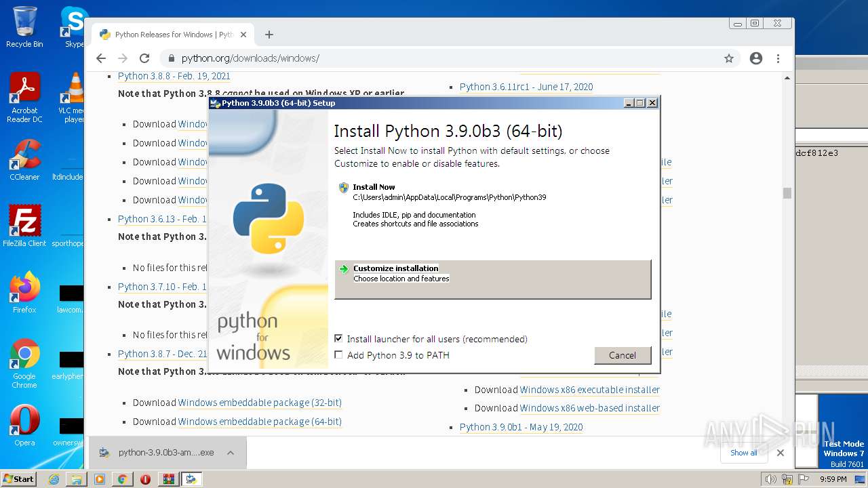868x488 pixels.
Task: Reload the python.org page
Action: 144,58
